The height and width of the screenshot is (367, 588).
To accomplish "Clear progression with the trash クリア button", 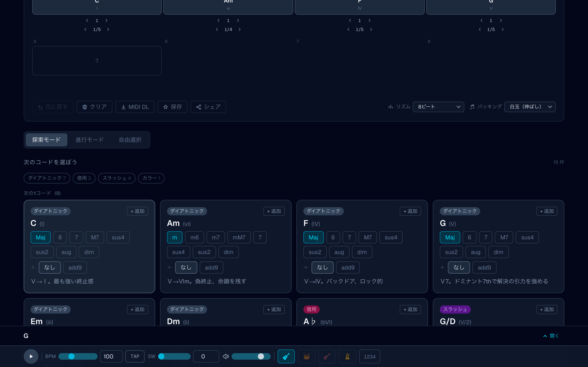I will click(x=94, y=107).
